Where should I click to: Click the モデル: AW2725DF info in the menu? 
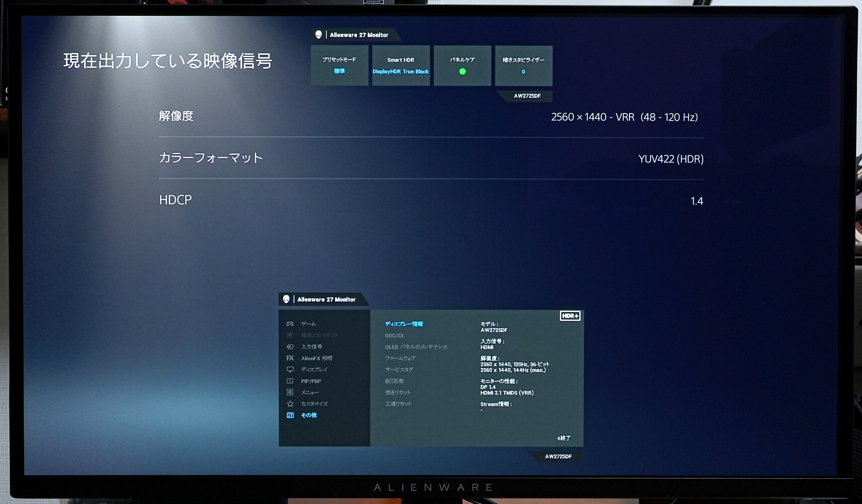[494, 327]
